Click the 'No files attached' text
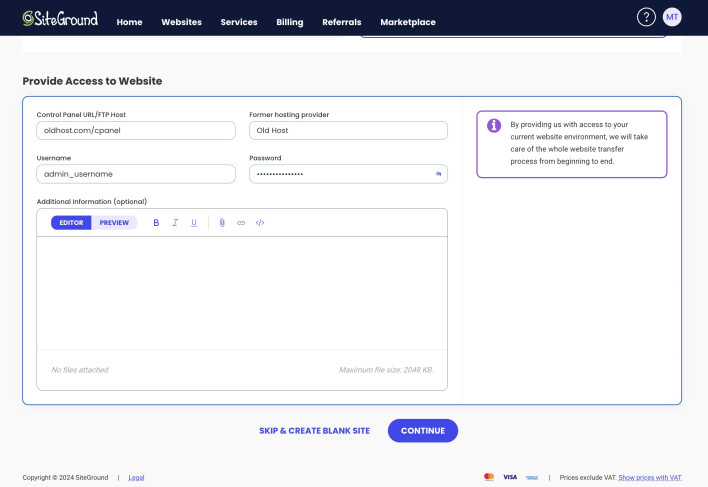 80,370
